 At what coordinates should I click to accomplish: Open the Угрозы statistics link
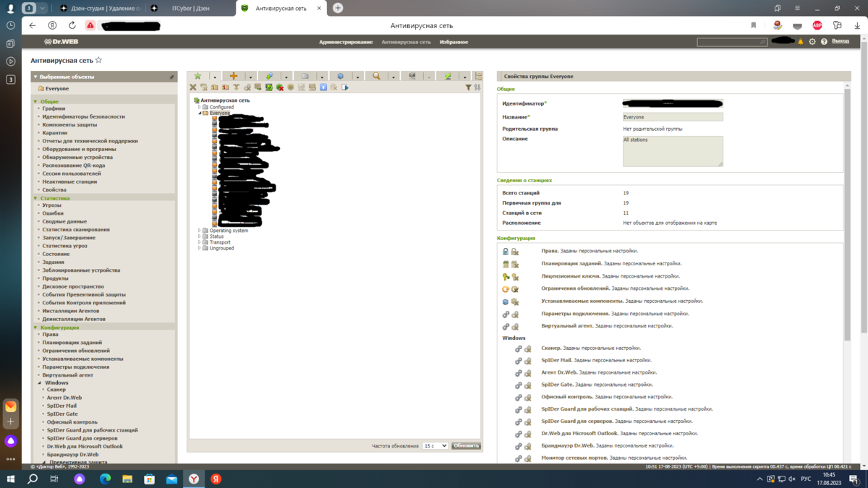click(52, 205)
